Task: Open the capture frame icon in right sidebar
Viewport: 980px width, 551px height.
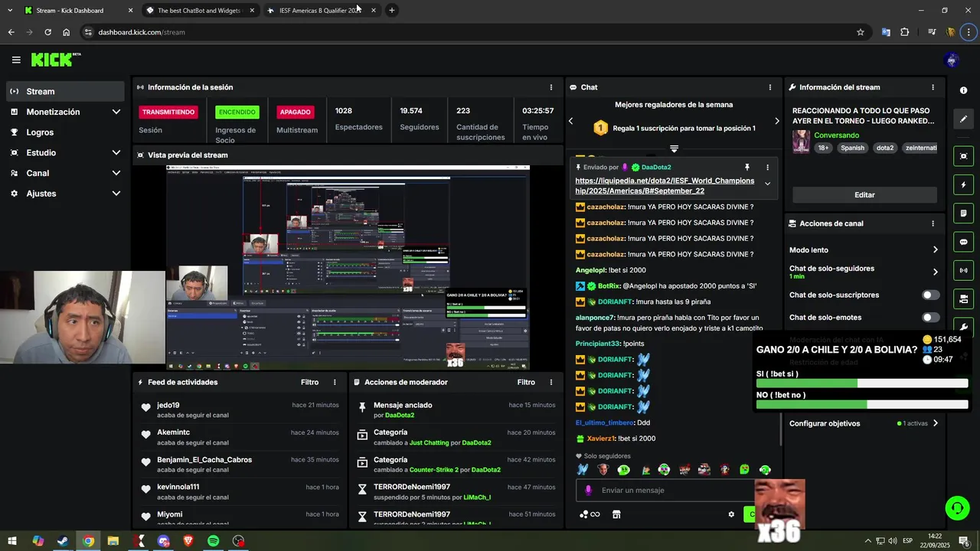Action: [963, 156]
